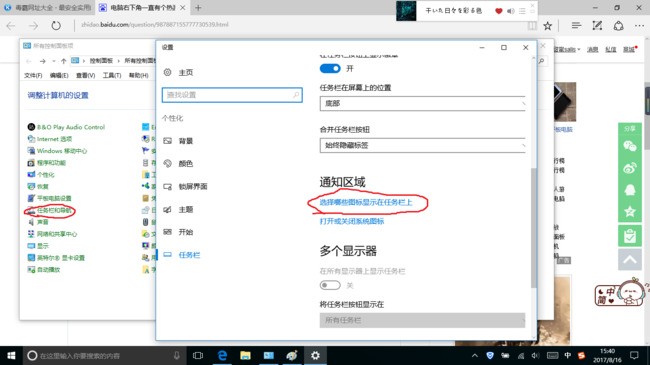Open Internet 选项 in Control Panel

(x=50, y=139)
